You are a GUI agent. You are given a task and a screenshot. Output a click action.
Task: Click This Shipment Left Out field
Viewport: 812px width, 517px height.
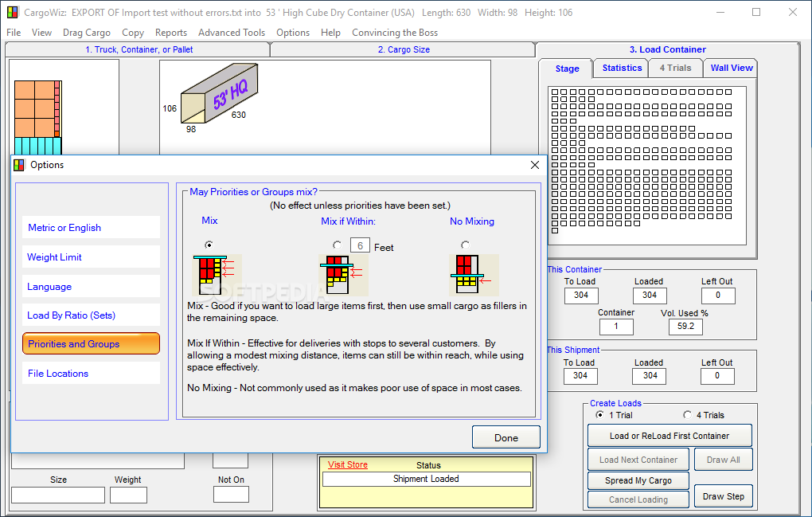tap(717, 376)
